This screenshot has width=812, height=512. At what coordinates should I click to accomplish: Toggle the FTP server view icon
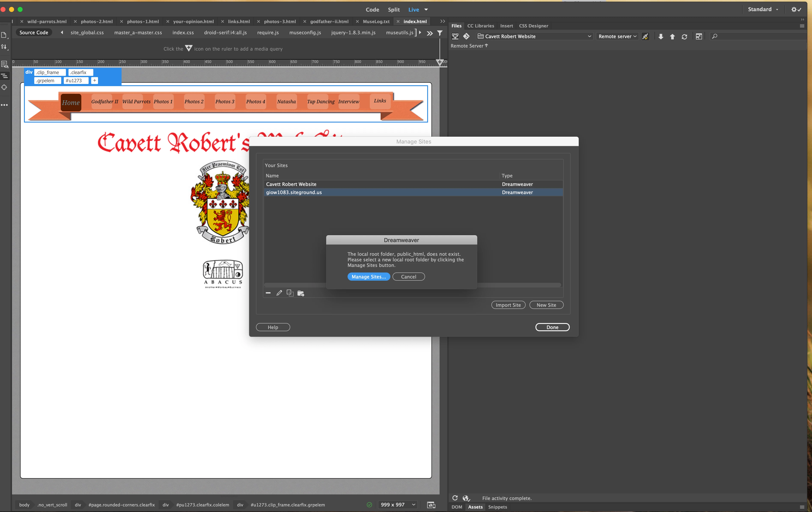pyautogui.click(x=455, y=36)
